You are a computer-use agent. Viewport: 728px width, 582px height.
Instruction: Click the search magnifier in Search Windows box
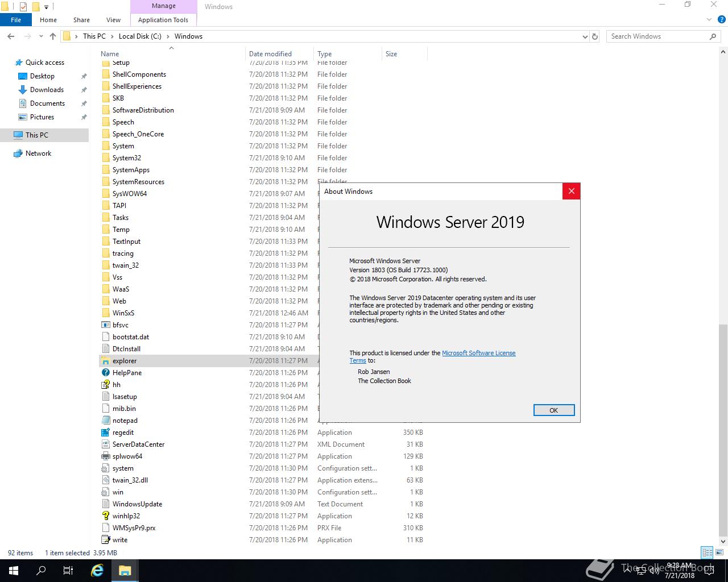713,36
